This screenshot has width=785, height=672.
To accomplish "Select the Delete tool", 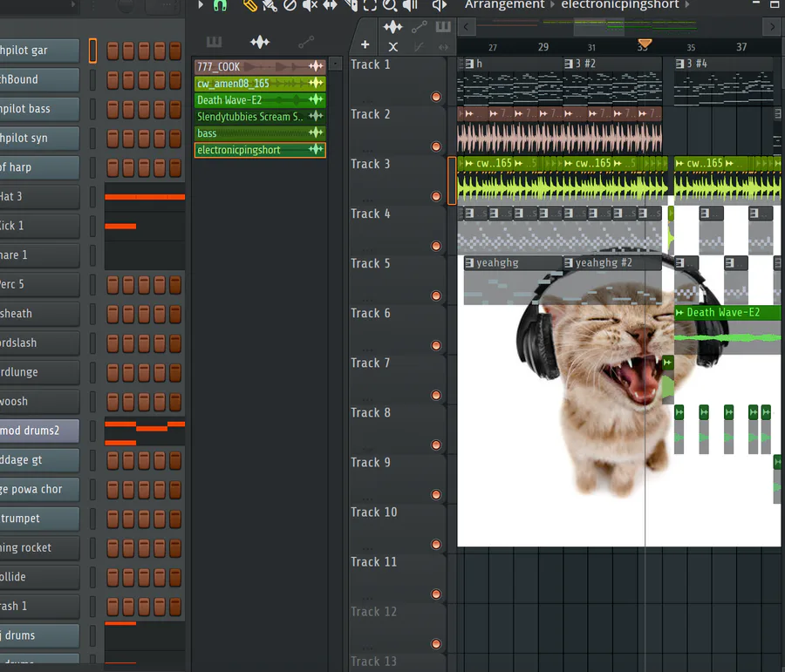I will point(290,5).
